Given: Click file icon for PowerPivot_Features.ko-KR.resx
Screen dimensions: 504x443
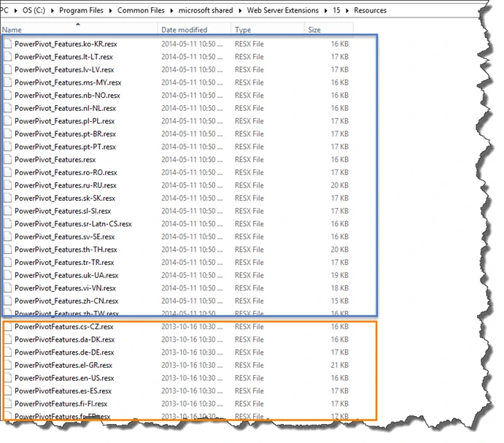Looking at the screenshot, I should 8,44.
